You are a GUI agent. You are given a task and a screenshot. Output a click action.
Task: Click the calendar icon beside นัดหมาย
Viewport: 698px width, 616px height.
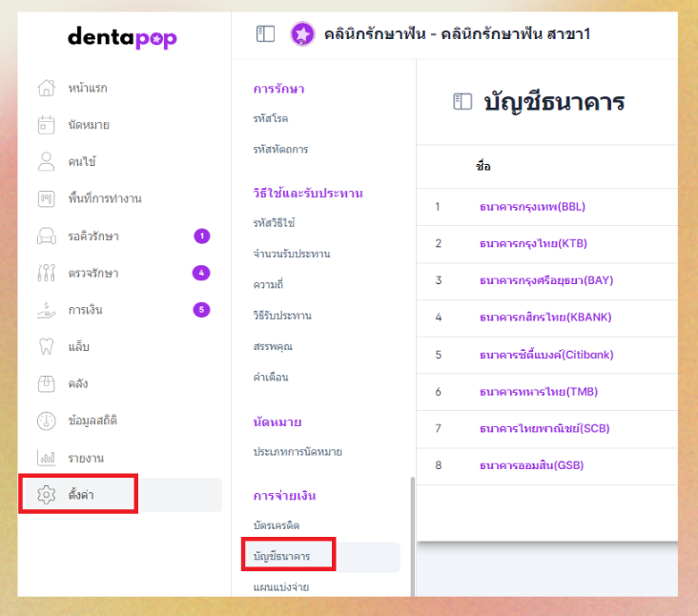[x=47, y=125]
